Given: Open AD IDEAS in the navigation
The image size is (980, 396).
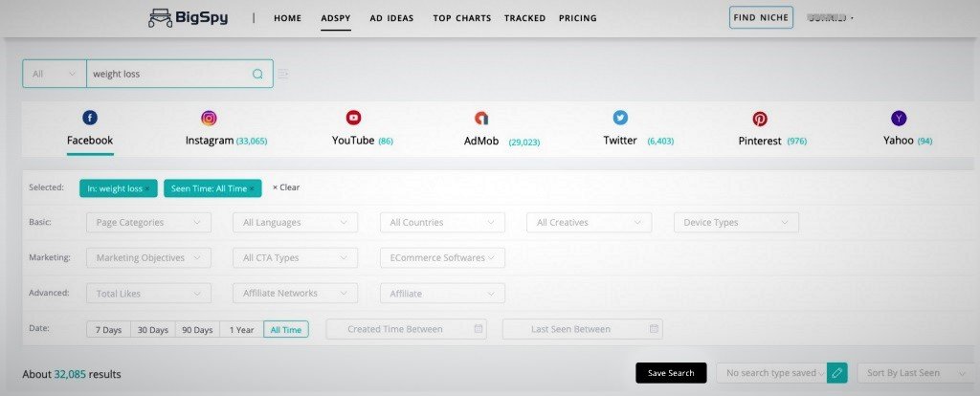Looking at the screenshot, I should [391, 18].
